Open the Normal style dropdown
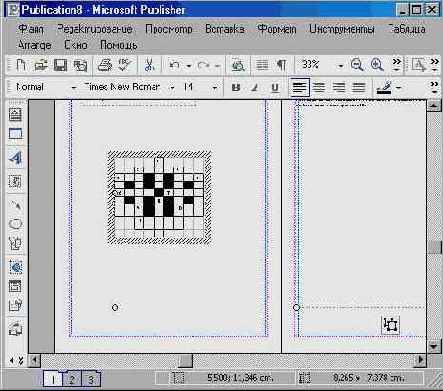 [x=74, y=88]
